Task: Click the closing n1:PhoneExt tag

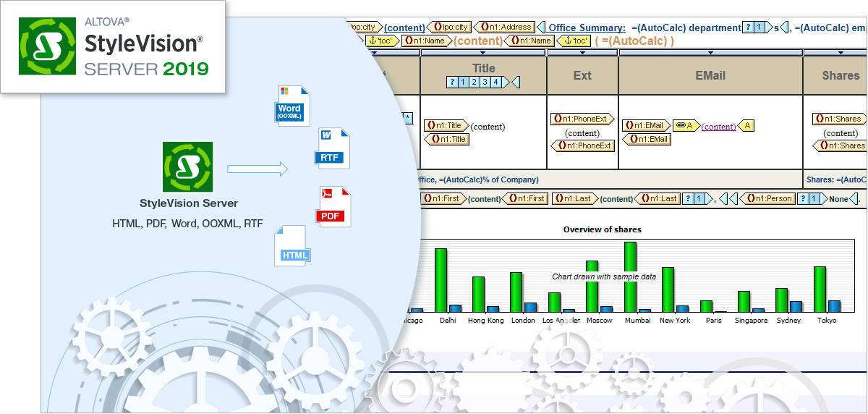Action: (x=582, y=145)
